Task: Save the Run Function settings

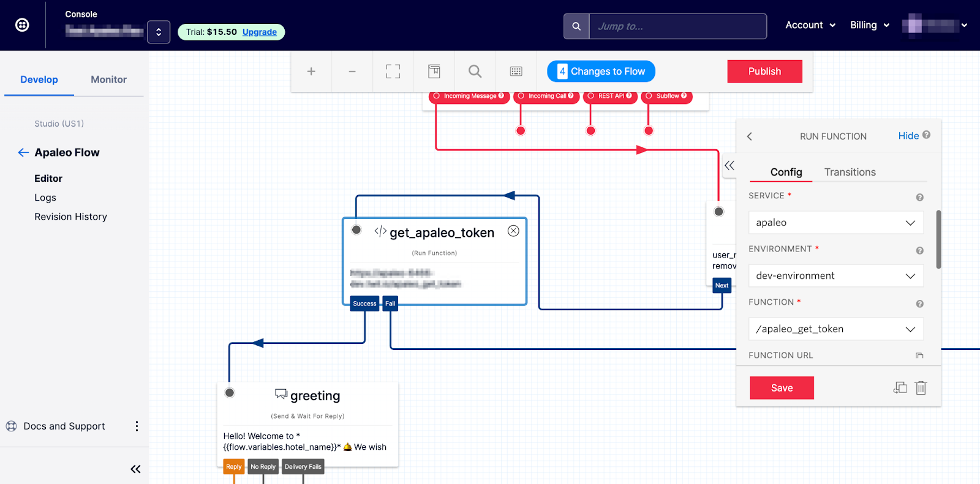Action: coord(782,388)
